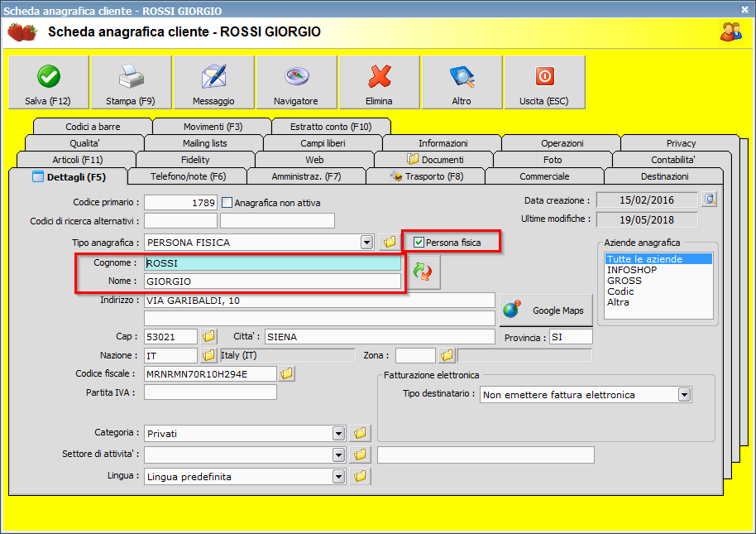
Task: Switch to the Fidelity tab
Action: 195,159
